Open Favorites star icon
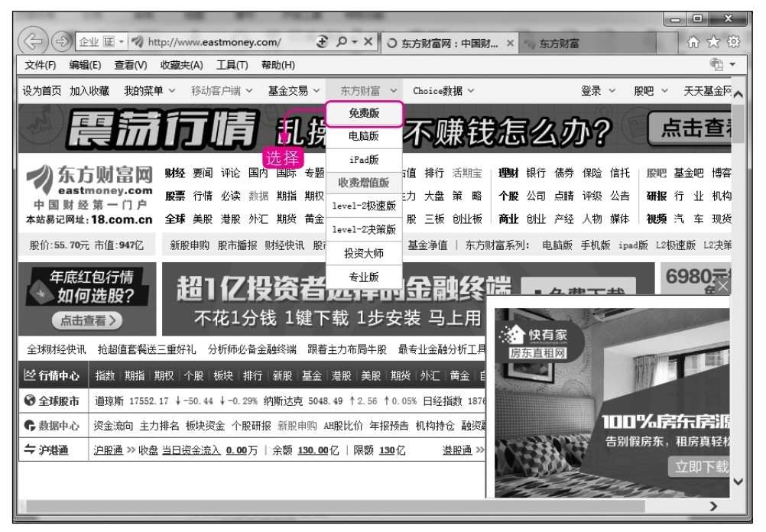This screenshot has width=766, height=532. [714, 42]
